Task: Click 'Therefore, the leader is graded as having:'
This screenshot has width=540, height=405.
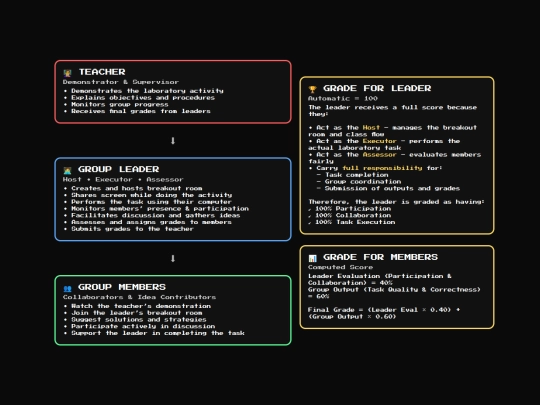Action: point(396,202)
